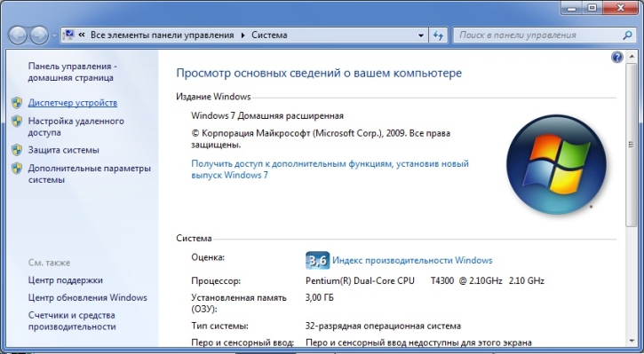The image size is (644, 354).
Task: Click 'Установленная память (ОЗУ):' label
Action: tap(239, 303)
